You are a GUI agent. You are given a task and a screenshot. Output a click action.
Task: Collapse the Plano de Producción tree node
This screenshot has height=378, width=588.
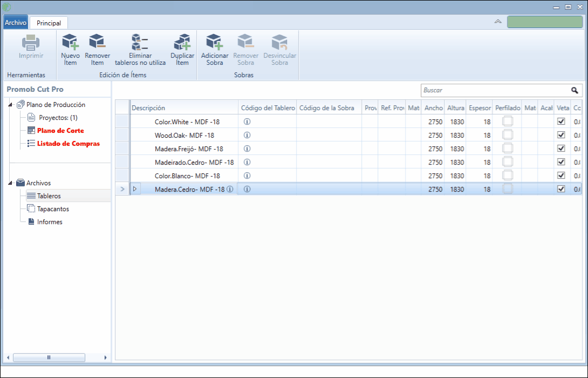tap(10, 105)
